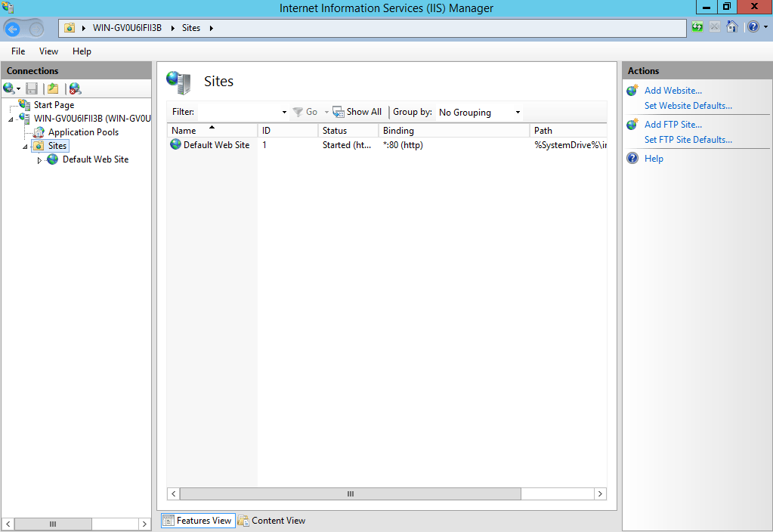Click the Application Pools gear icon in tree
The width and height of the screenshot is (773, 532).
(x=39, y=132)
